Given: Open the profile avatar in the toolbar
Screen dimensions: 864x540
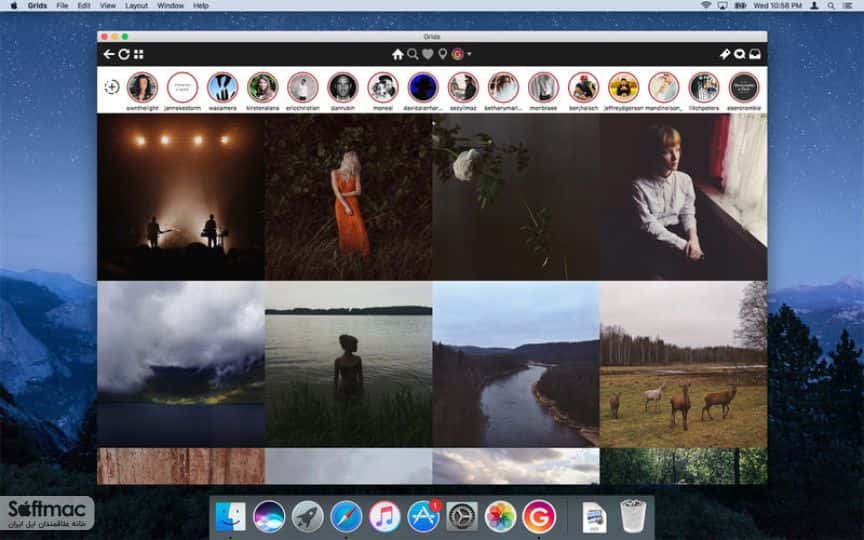Looking at the screenshot, I should point(457,54).
